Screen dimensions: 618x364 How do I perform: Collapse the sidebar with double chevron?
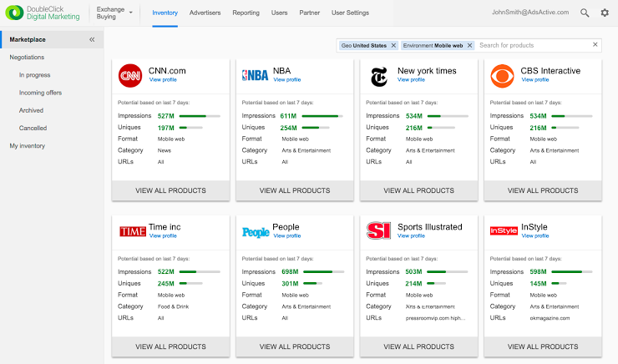(92, 39)
